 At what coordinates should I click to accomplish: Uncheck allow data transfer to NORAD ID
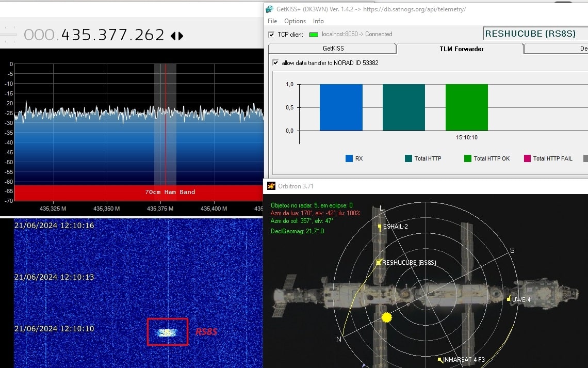point(275,63)
